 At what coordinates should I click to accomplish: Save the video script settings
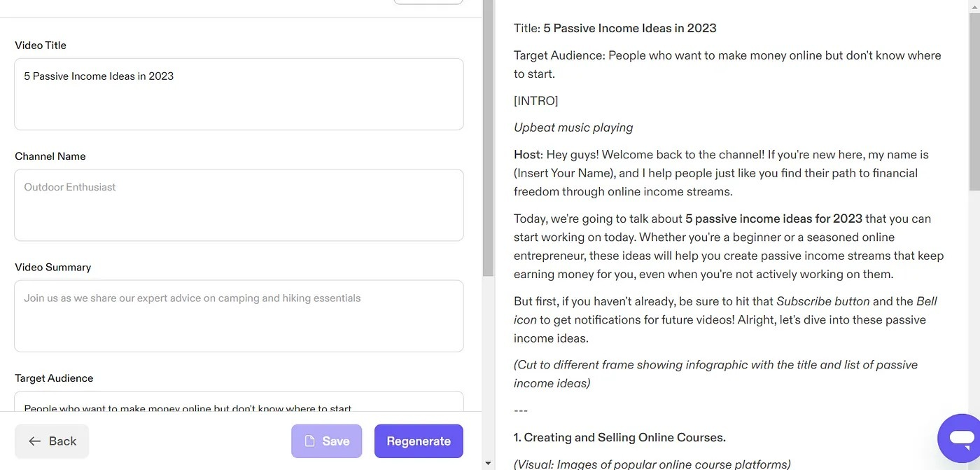326,441
